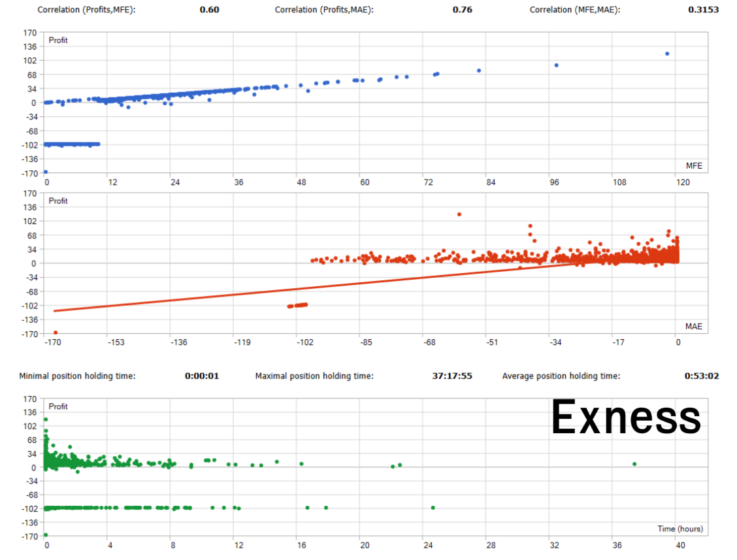Select the Profits,MFE correlation value 0.60
This screenshot has height=560, width=737.
(x=209, y=9)
